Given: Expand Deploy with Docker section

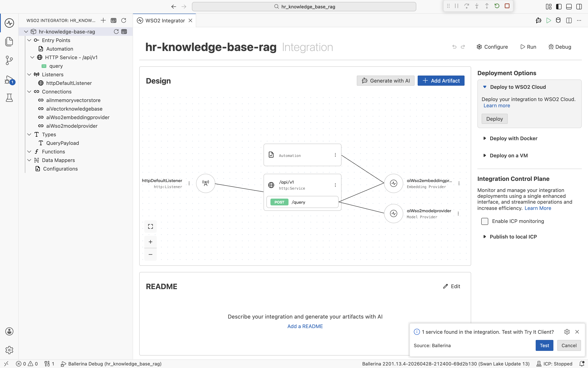Looking at the screenshot, I should [x=485, y=138].
